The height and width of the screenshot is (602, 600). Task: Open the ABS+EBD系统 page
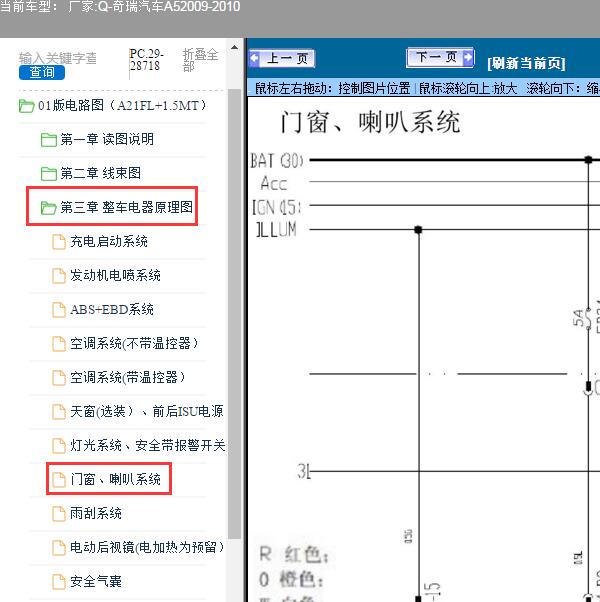(x=112, y=309)
